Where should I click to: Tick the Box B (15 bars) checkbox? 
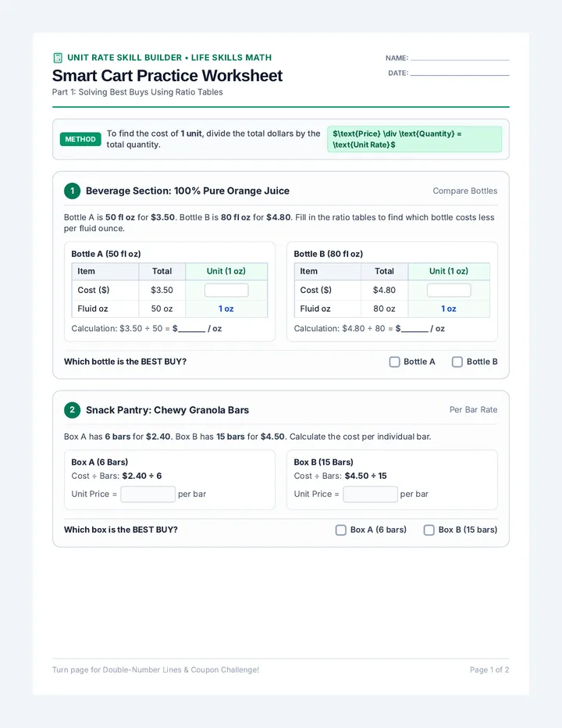point(429,530)
